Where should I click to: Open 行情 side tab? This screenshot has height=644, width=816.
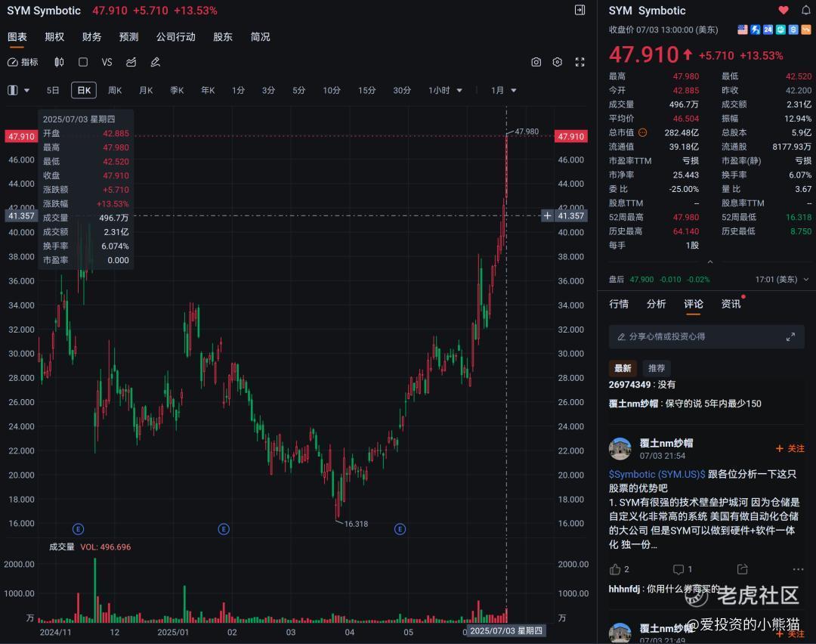coord(619,304)
